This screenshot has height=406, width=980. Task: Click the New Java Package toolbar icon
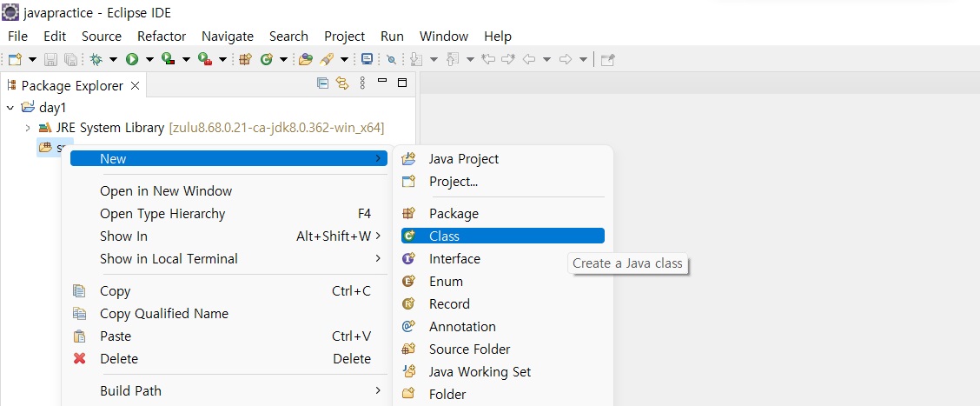[x=246, y=59]
